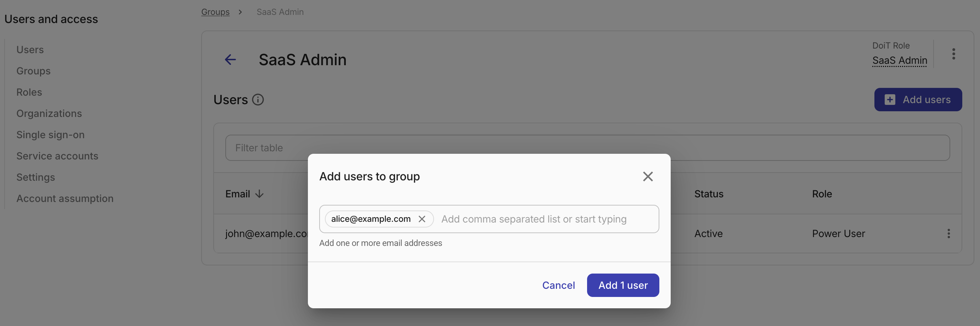Select Roles in the sidebar
The image size is (980, 326).
pyautogui.click(x=29, y=92)
